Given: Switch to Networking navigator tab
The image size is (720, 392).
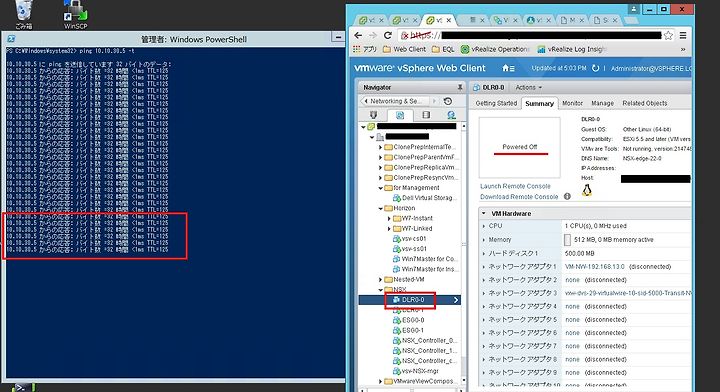Looking at the screenshot, I should click(451, 115).
